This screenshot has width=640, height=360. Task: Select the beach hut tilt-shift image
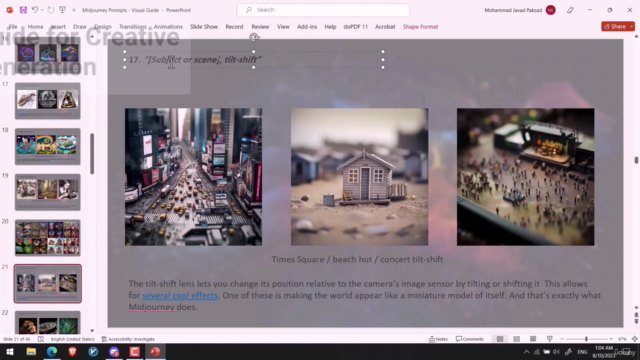point(360,177)
